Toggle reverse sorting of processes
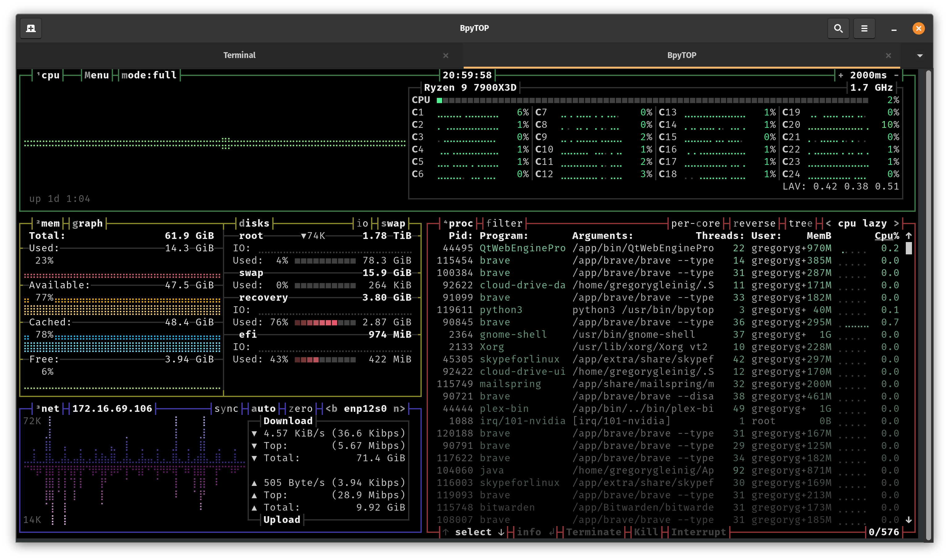This screenshot has width=949, height=560. point(754,224)
